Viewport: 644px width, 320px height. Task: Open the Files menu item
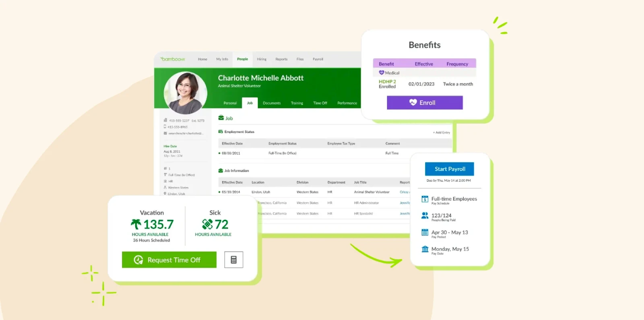[300, 59]
